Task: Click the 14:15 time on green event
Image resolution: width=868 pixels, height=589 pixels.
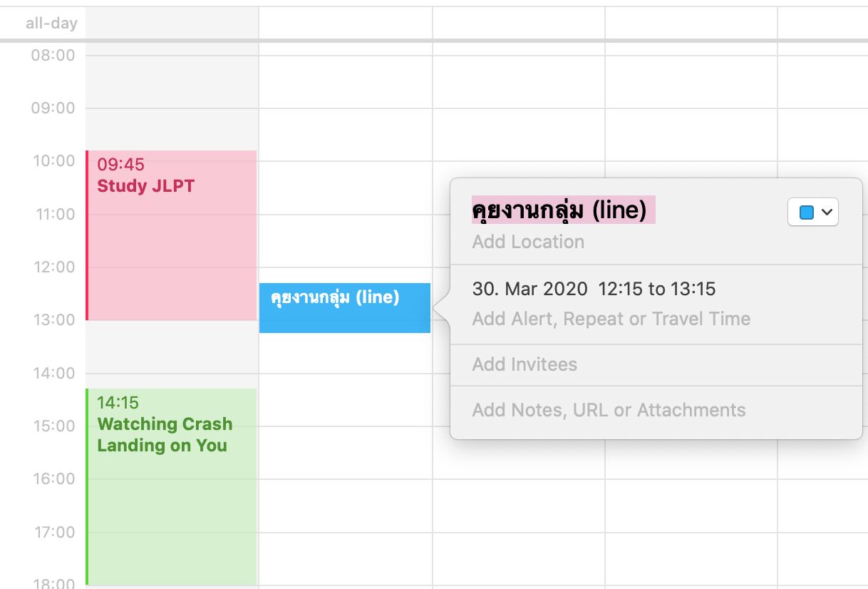Action: click(118, 403)
